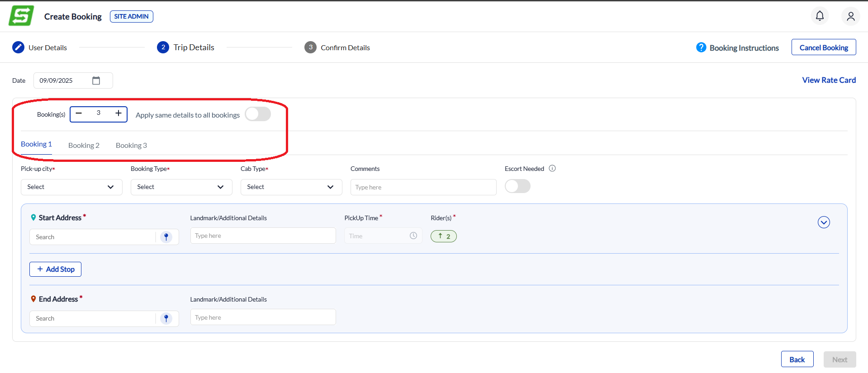This screenshot has width=868, height=373.
Task: Open the notifications bell
Action: pyautogui.click(x=820, y=16)
